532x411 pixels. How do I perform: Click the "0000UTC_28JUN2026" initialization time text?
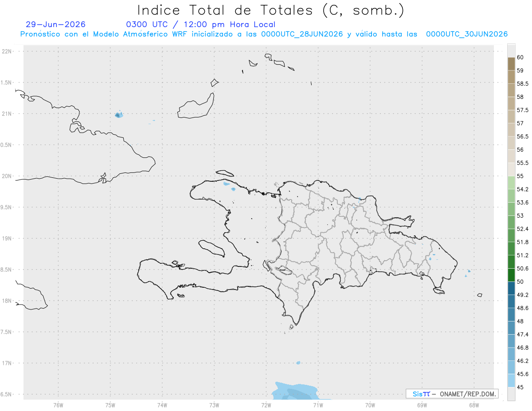(302, 34)
